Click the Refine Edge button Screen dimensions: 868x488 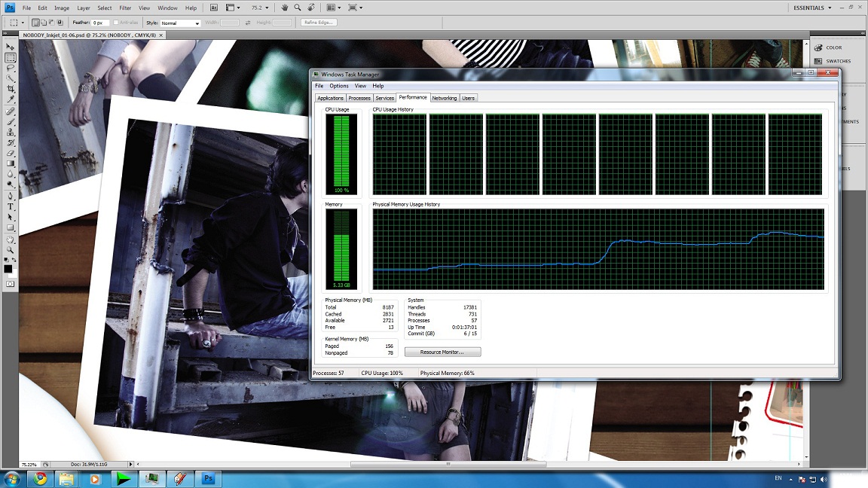point(319,23)
